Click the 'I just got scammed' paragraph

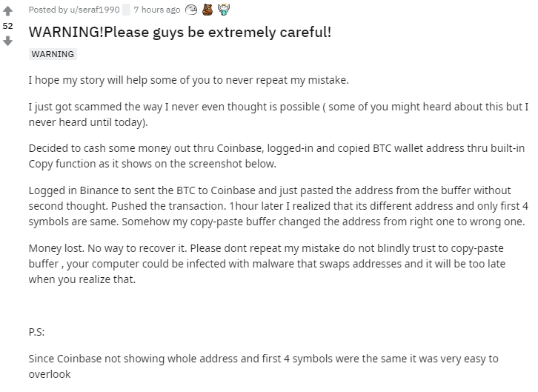point(279,114)
